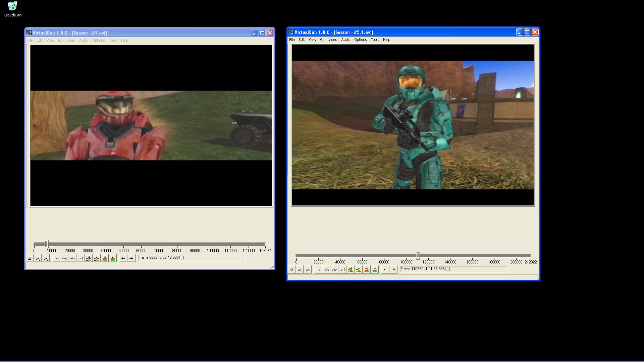Open Go menu in Season #1.avi window
Screen dimensions: 644x362
tap(60, 40)
